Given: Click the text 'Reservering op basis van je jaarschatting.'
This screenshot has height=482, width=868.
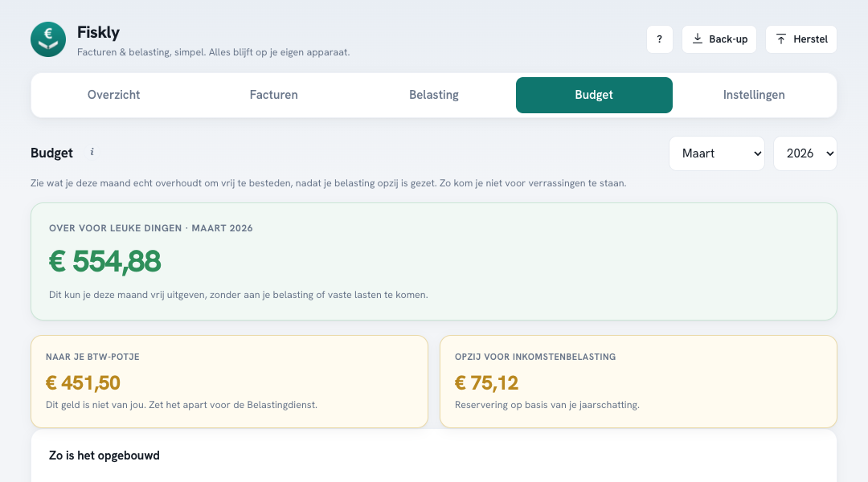Looking at the screenshot, I should coord(547,405).
